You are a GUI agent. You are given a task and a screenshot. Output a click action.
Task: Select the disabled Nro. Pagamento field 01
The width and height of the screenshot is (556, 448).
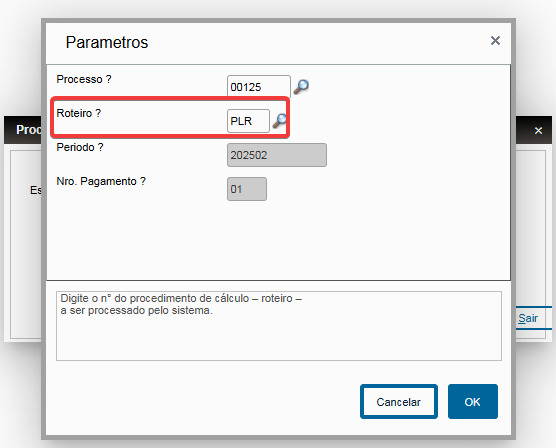point(247,189)
